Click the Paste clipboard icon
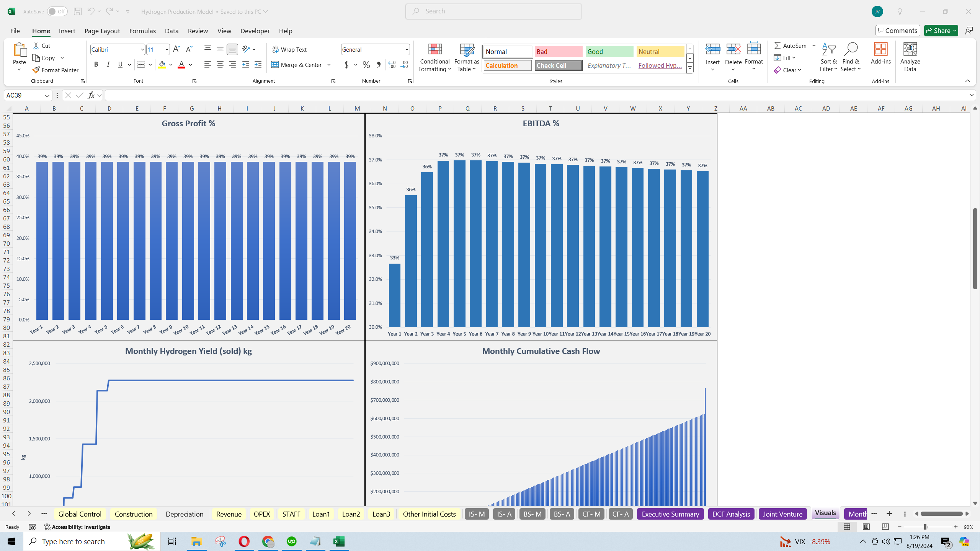This screenshot has width=980, height=551. point(20,50)
